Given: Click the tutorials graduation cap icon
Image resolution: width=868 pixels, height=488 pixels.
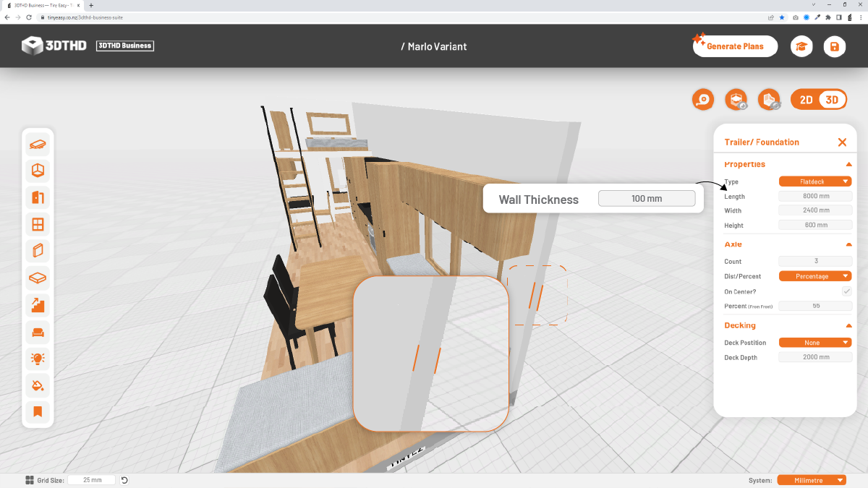Looking at the screenshot, I should click(801, 46).
